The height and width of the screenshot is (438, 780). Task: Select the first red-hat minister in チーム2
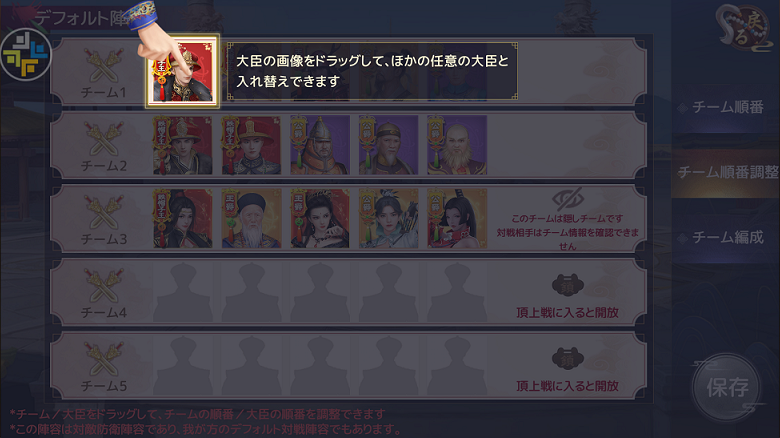point(183,145)
